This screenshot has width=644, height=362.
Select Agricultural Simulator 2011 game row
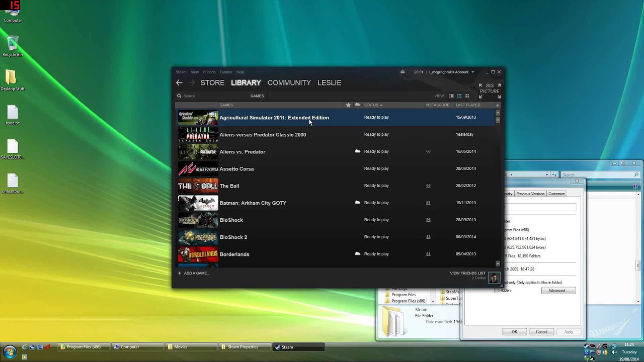[335, 117]
